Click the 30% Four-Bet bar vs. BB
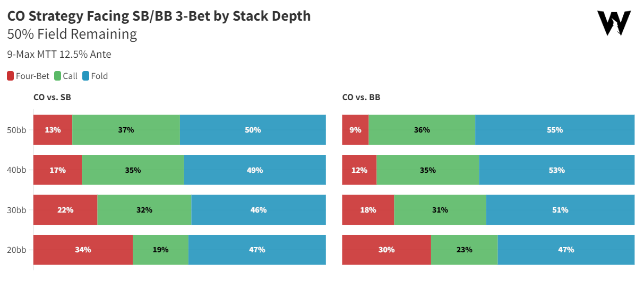 pyautogui.click(x=387, y=250)
